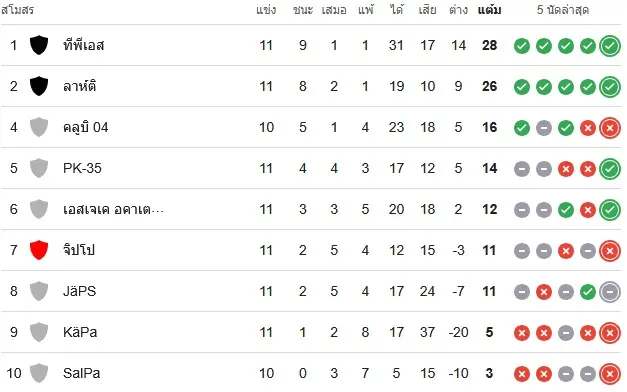Open the JäPS team name link
This screenshot has height=392, width=627.
click(x=80, y=291)
